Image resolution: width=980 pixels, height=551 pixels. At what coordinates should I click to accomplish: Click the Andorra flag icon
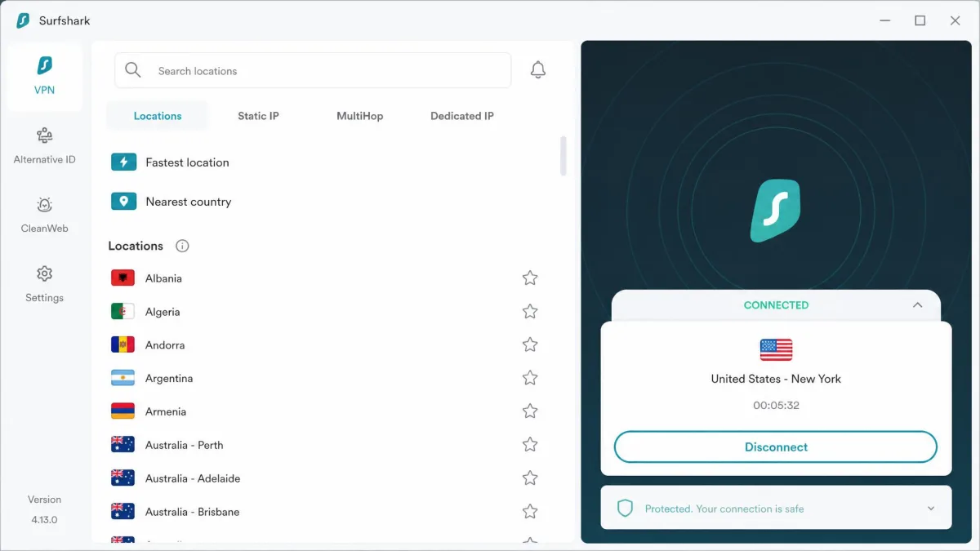[122, 345]
